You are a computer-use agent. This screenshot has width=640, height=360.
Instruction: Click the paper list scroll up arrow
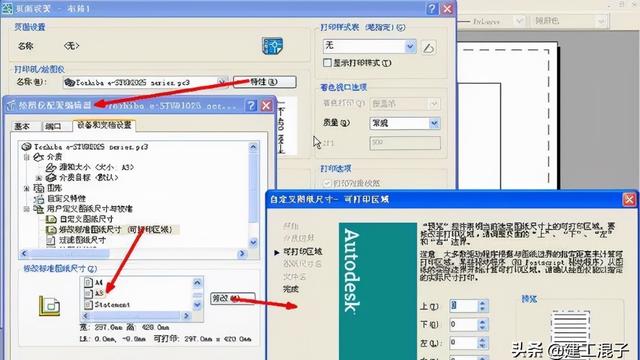(198, 282)
